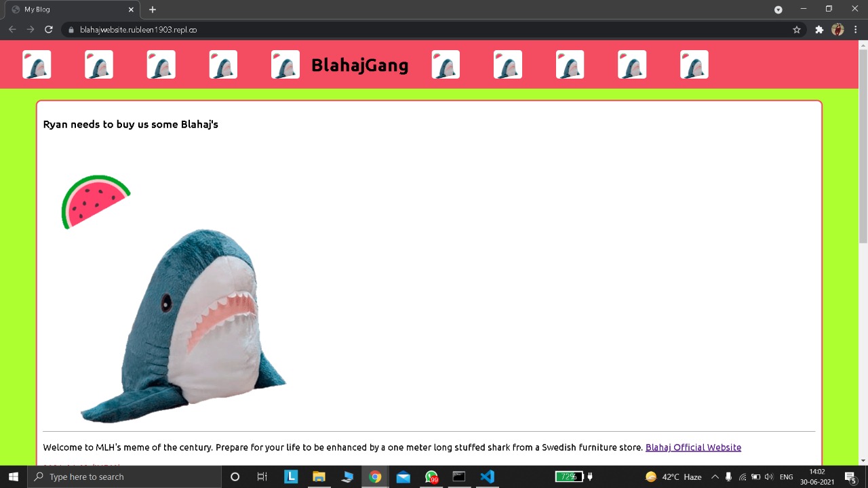Reload the current page

click(x=49, y=30)
